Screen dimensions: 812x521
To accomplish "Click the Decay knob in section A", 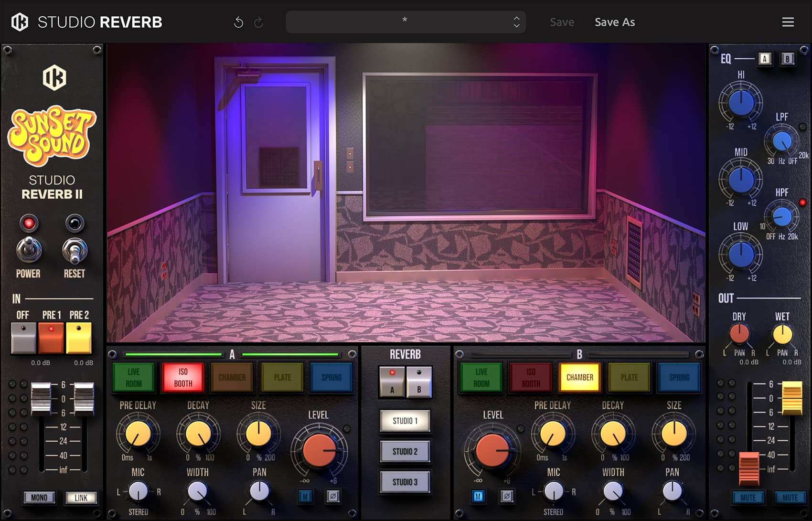I will point(198,434).
